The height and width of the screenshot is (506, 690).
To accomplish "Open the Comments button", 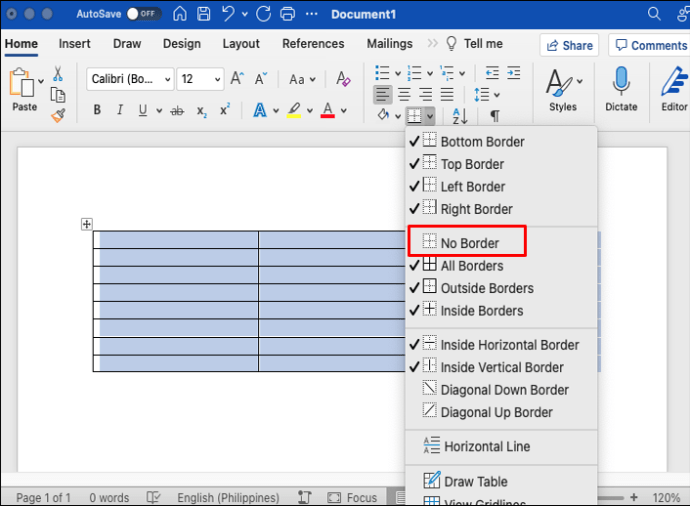I will click(x=649, y=45).
